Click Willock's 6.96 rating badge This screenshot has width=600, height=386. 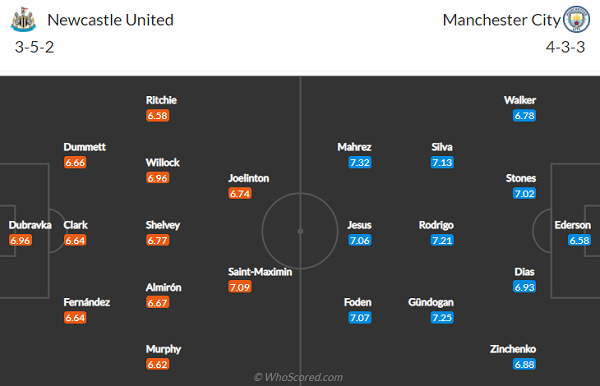pyautogui.click(x=157, y=178)
